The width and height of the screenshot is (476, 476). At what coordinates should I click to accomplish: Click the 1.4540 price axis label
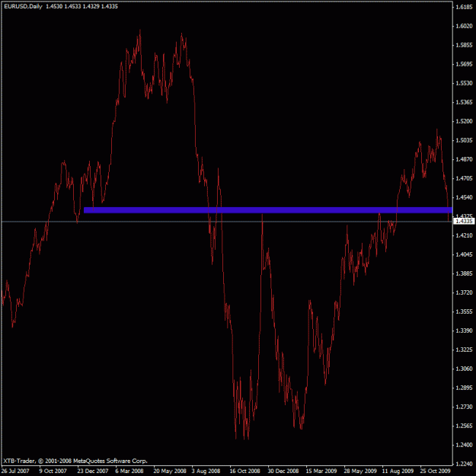tap(464, 197)
